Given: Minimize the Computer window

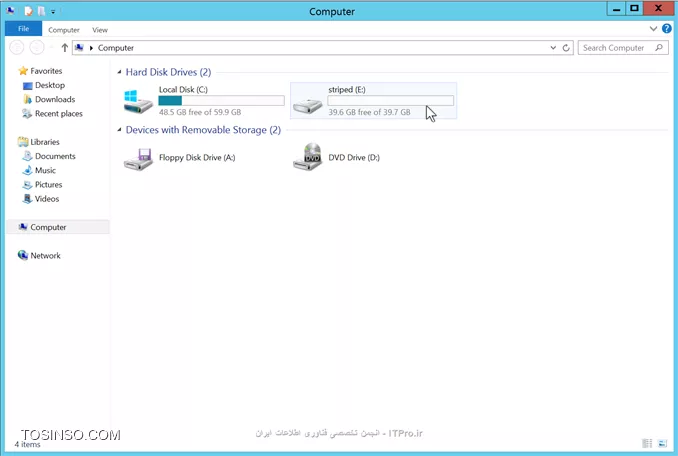Looking at the screenshot, I should click(x=616, y=9).
